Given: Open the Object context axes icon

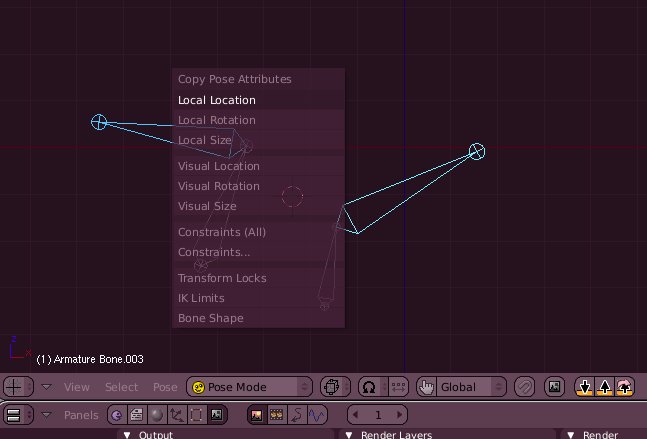Looking at the screenshot, I should pyautogui.click(x=177, y=415).
